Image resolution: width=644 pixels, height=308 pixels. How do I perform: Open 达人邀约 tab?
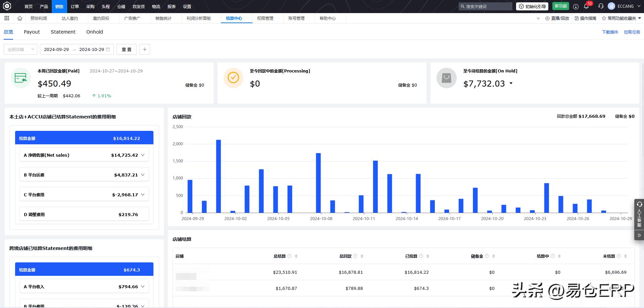coord(70,18)
